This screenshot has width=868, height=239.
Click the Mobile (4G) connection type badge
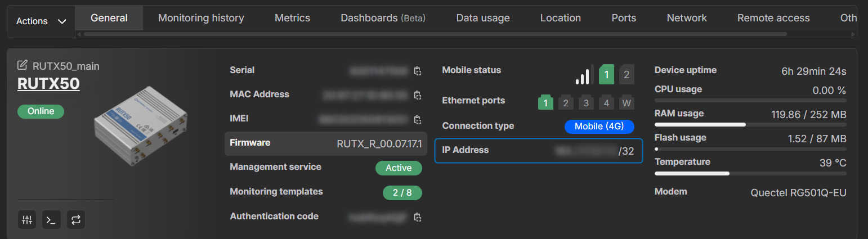599,127
